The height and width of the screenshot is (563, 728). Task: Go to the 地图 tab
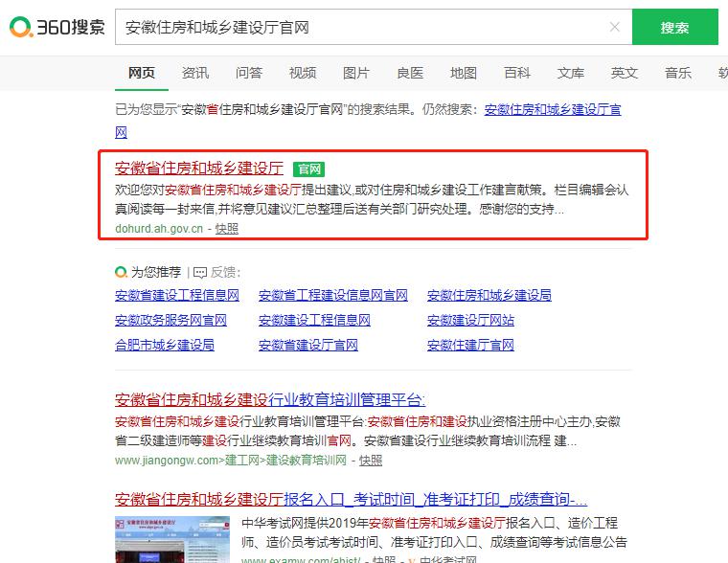coord(464,73)
